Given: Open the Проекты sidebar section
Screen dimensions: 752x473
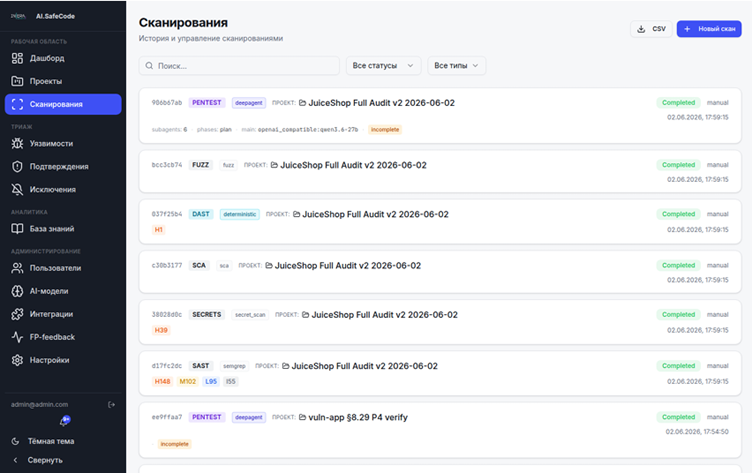Looking at the screenshot, I should 63,81.
